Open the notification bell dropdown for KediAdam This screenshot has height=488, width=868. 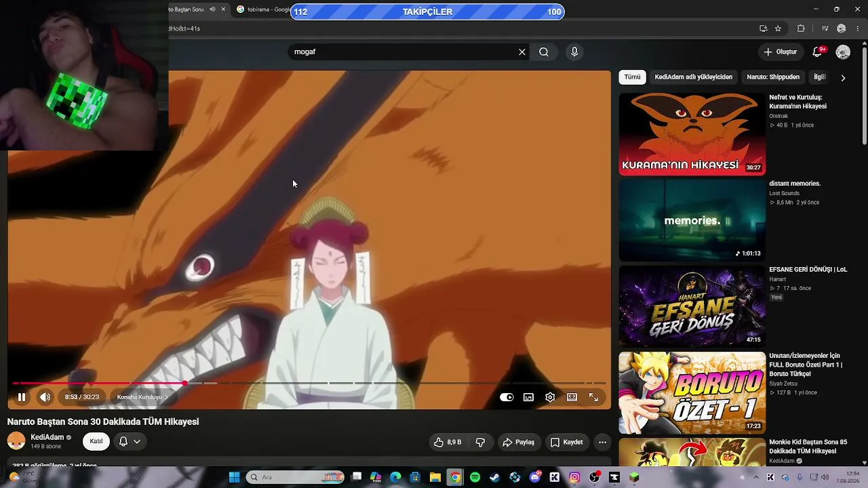tap(130, 441)
